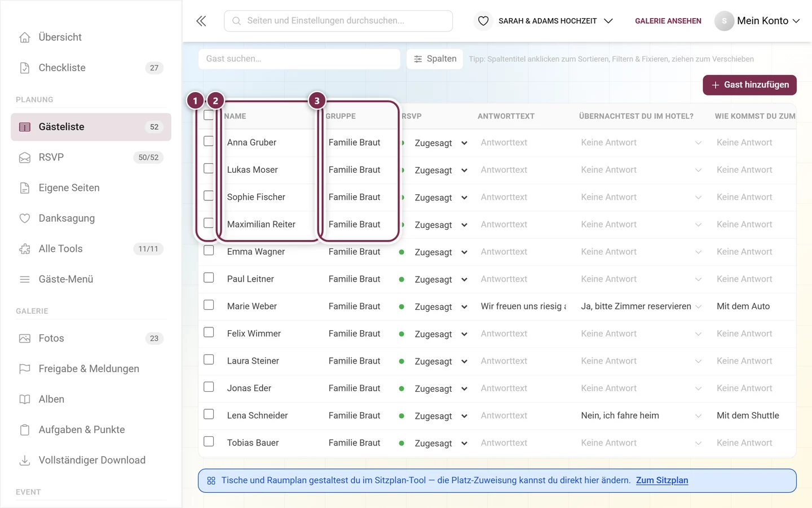The width and height of the screenshot is (812, 508).
Task: Click the Vollständiger Download arrow icon
Action: click(x=25, y=461)
